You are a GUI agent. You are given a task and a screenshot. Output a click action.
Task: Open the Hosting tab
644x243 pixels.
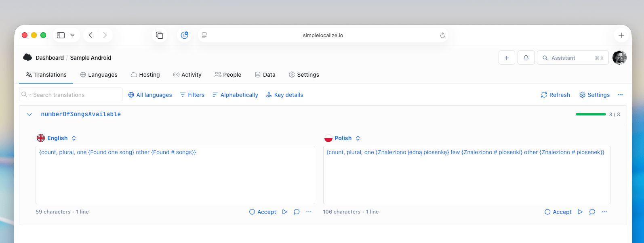point(145,75)
